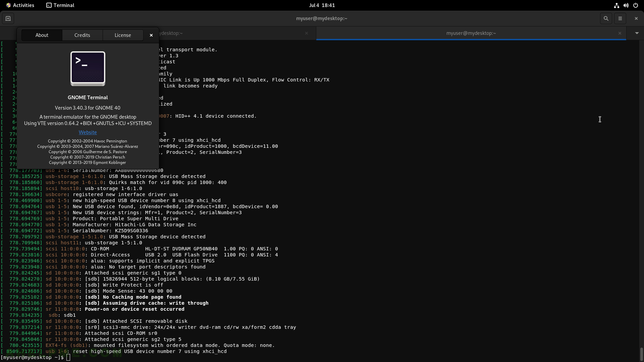Click the 'EXT4-fs (sdb1)' mounted filesystem line
Image resolution: width=644 pixels, height=362 pixels.
coord(160,345)
